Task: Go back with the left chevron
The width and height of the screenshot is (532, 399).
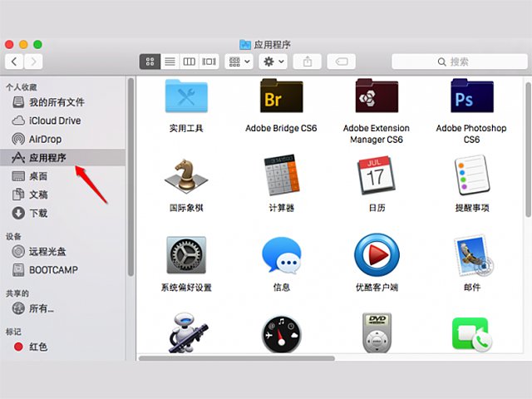Action: pos(14,62)
